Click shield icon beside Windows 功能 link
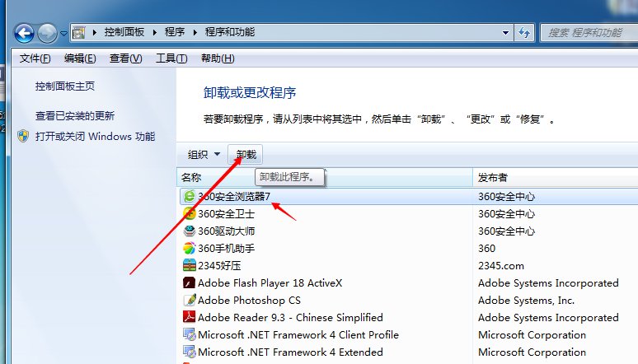The image size is (638, 364). (23, 136)
